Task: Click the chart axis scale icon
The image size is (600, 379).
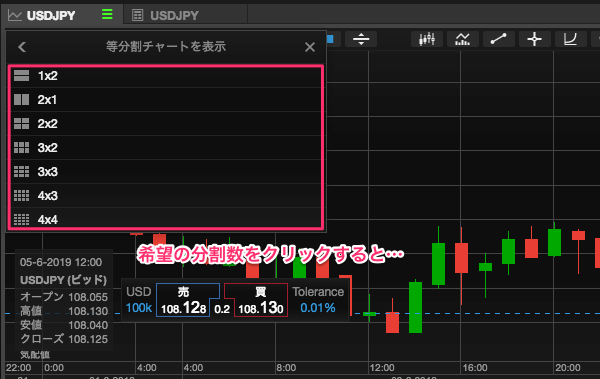Action: tap(571, 39)
